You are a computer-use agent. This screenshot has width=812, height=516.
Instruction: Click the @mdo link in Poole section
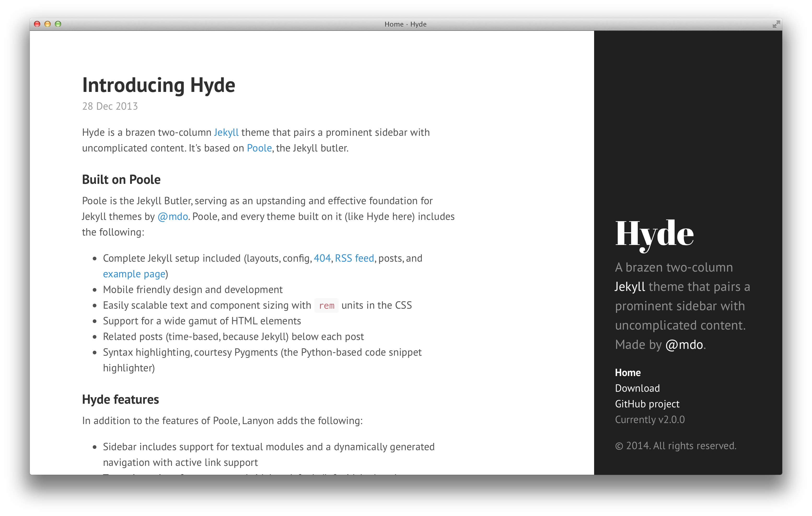tap(173, 216)
